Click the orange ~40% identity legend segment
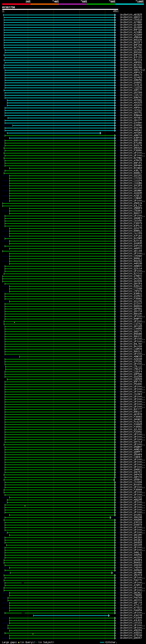The height and width of the screenshot is (644, 146). point(45,4)
